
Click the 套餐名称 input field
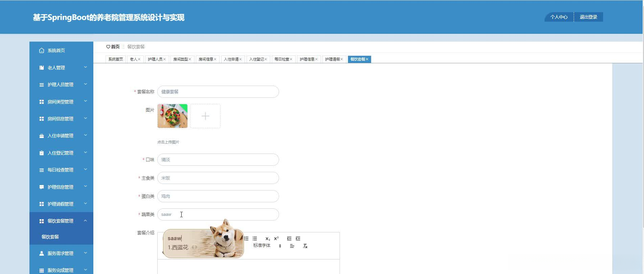[218, 92]
